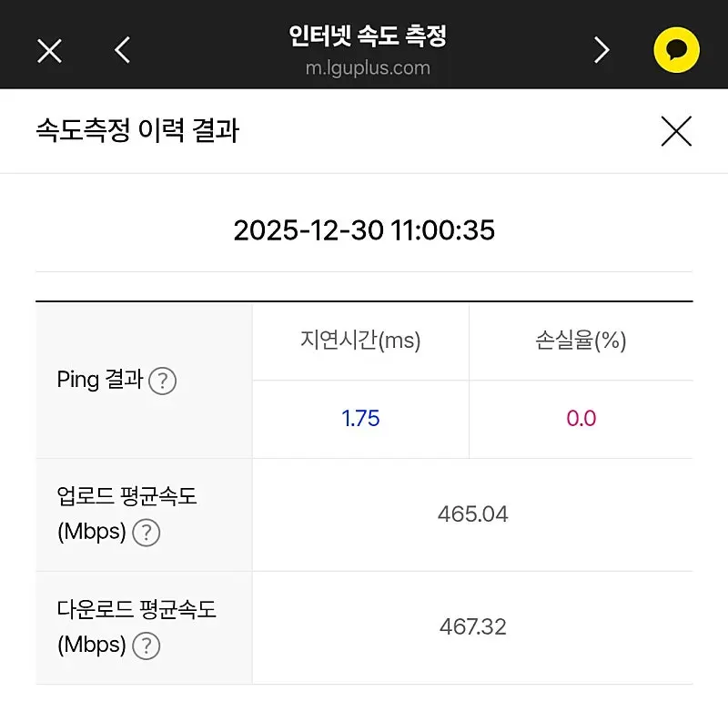Go forward using the right arrow
728x712 pixels.
tap(602, 51)
